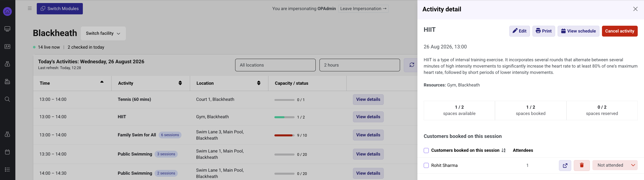Open the search magnifier sidebar icon

click(x=7, y=99)
